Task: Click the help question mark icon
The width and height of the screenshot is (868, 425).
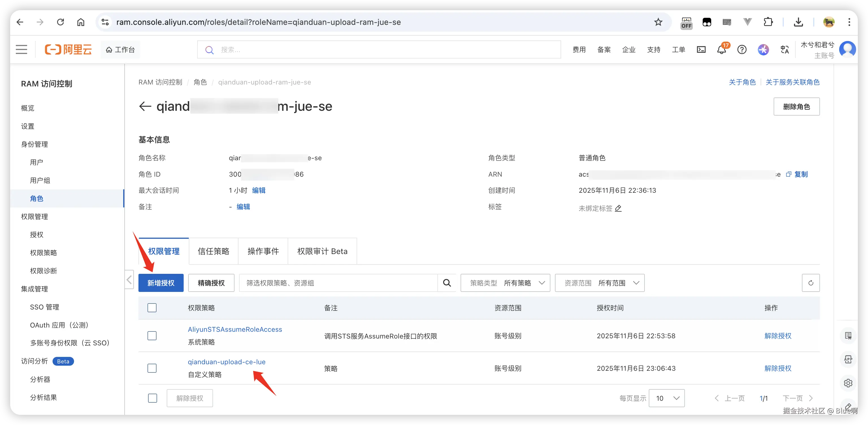Action: pyautogui.click(x=742, y=50)
